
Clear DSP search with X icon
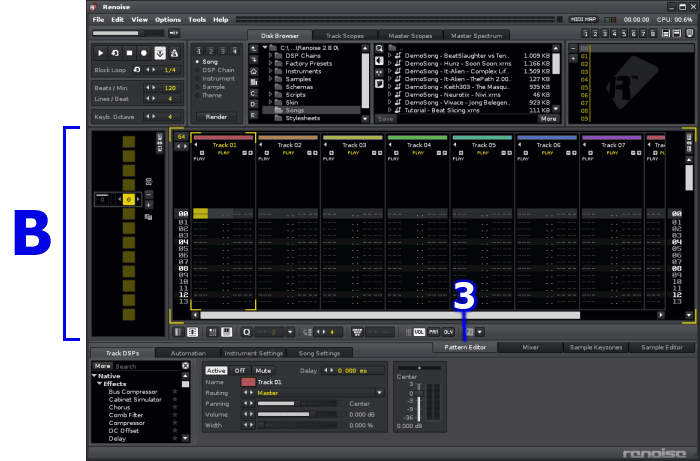point(185,366)
